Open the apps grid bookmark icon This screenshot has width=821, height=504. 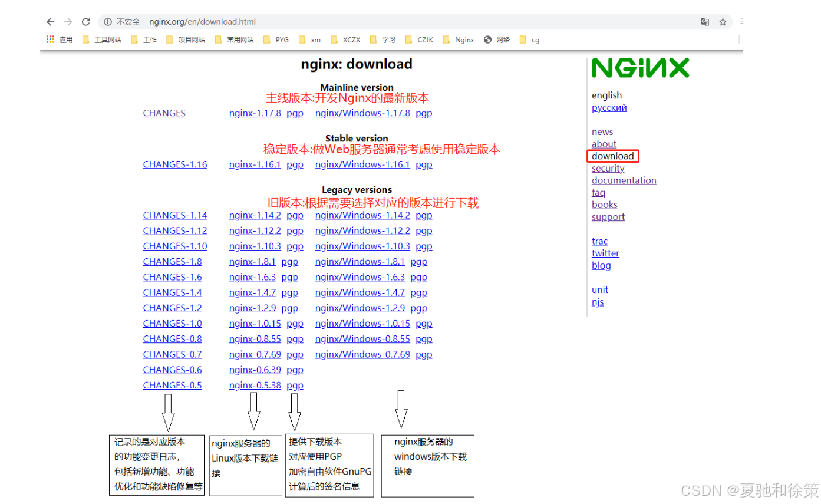pos(50,40)
